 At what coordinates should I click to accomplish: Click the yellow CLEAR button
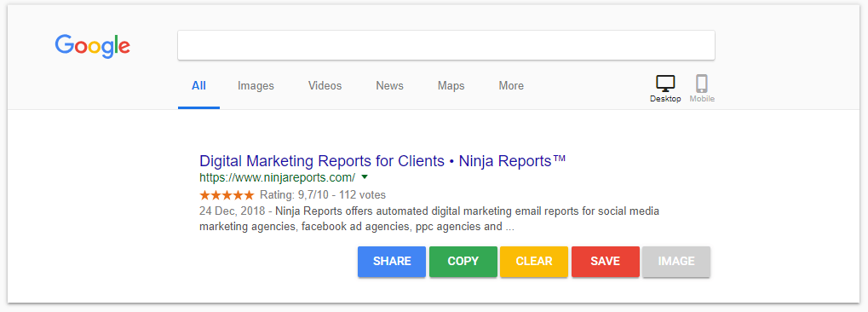pyautogui.click(x=534, y=262)
